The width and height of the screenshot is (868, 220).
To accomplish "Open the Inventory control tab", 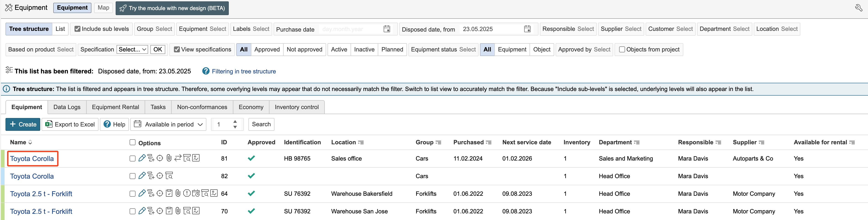I will click(x=296, y=107).
